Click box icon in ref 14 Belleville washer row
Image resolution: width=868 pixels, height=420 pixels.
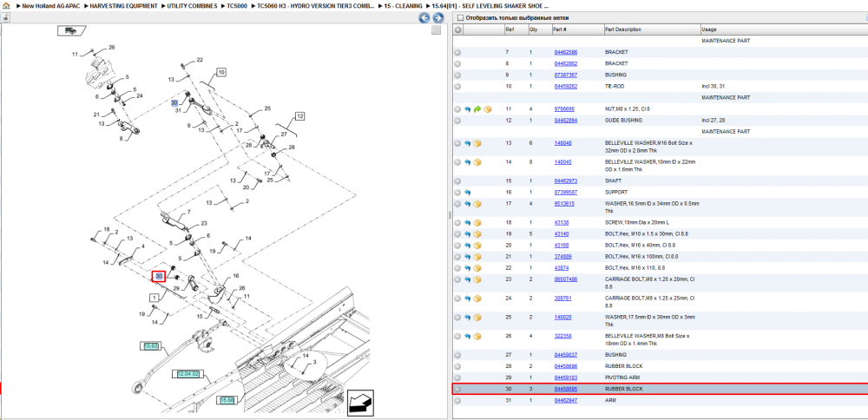pos(477,162)
